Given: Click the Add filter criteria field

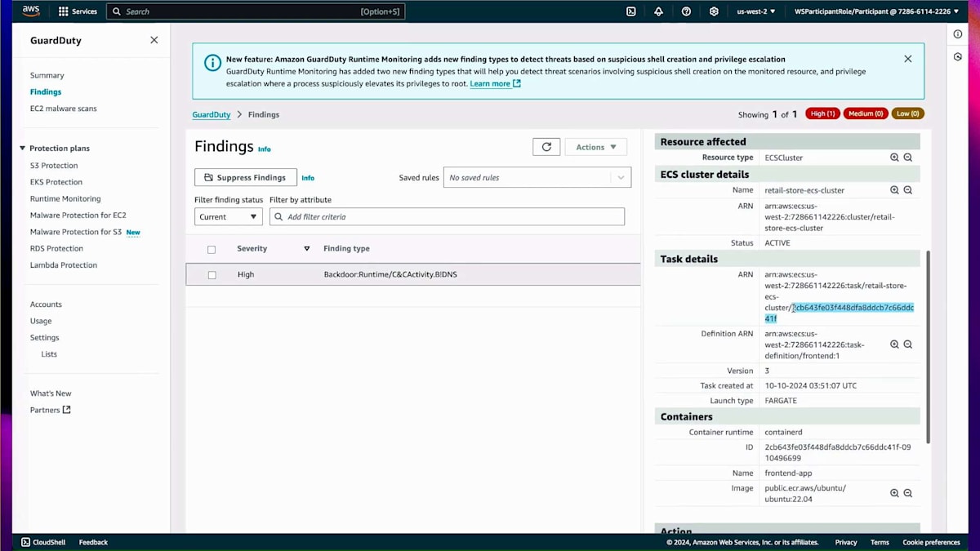Looking at the screenshot, I should click(448, 216).
